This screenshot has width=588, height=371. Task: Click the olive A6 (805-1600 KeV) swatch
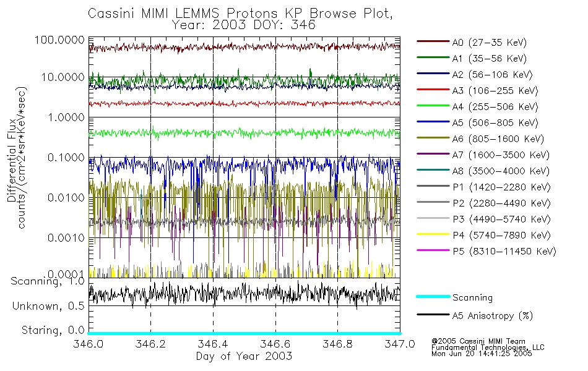click(x=433, y=138)
